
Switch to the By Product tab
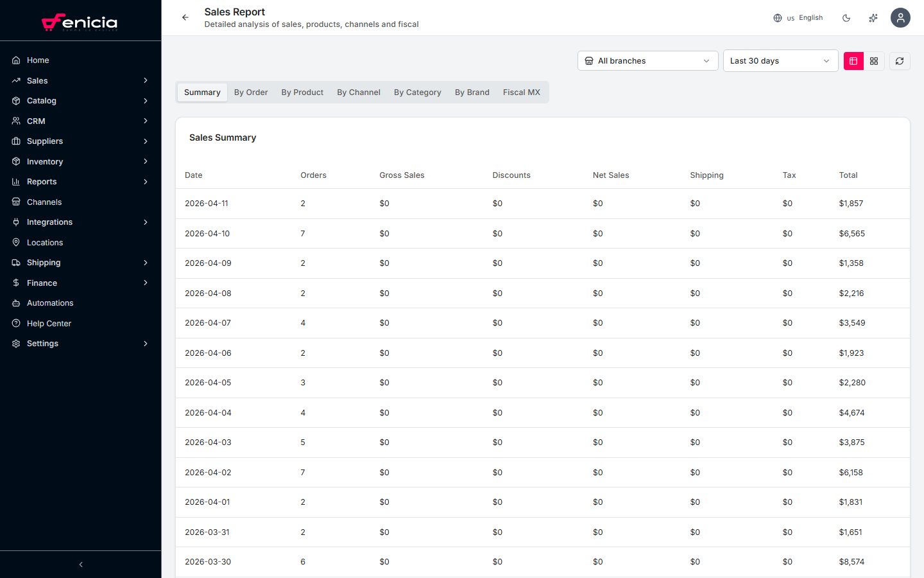pos(302,92)
